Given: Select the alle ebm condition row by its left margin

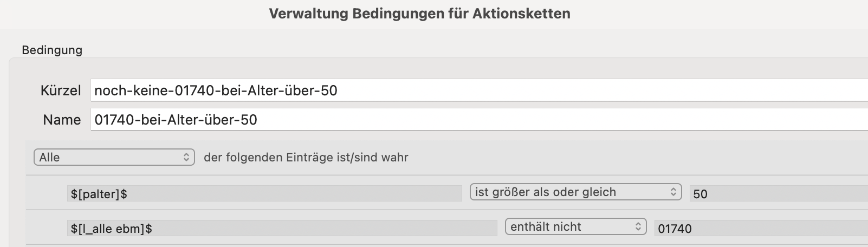Looking at the screenshot, I should (46, 227).
